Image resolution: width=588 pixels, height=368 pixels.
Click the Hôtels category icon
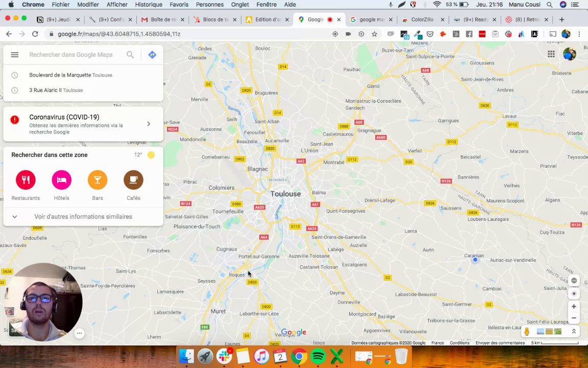(61, 180)
